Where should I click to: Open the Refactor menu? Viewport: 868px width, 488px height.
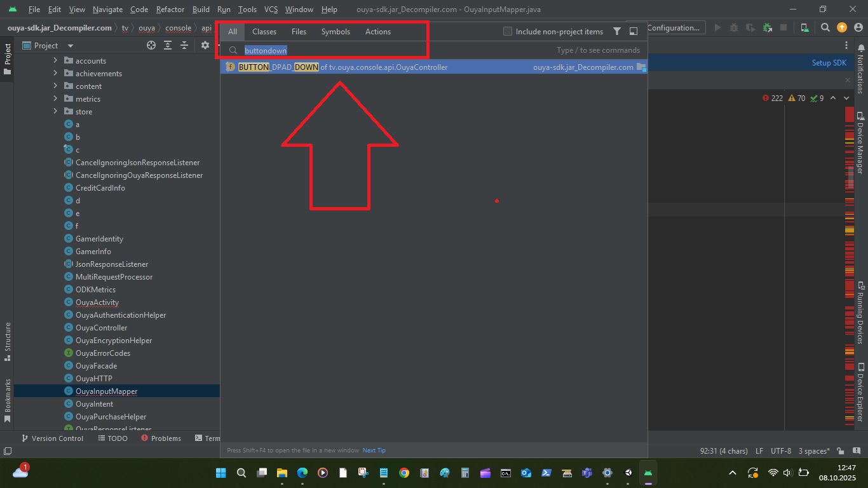coord(170,10)
